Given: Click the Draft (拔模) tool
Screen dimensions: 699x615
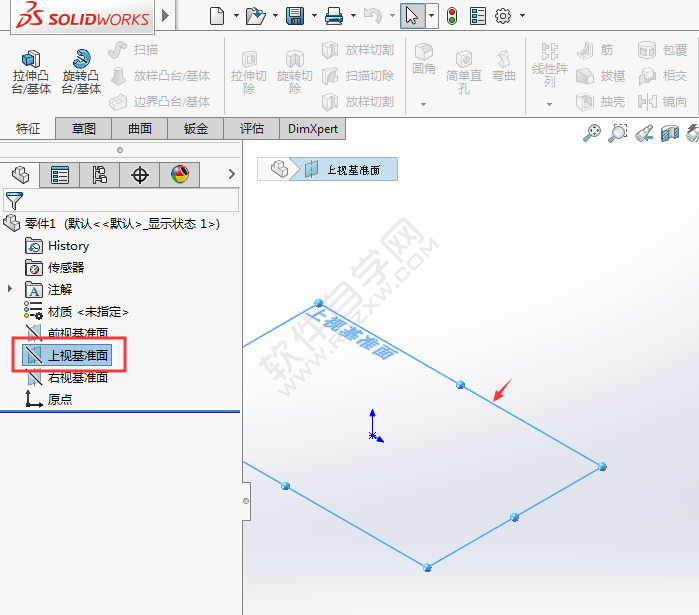Looking at the screenshot, I should coord(600,76).
